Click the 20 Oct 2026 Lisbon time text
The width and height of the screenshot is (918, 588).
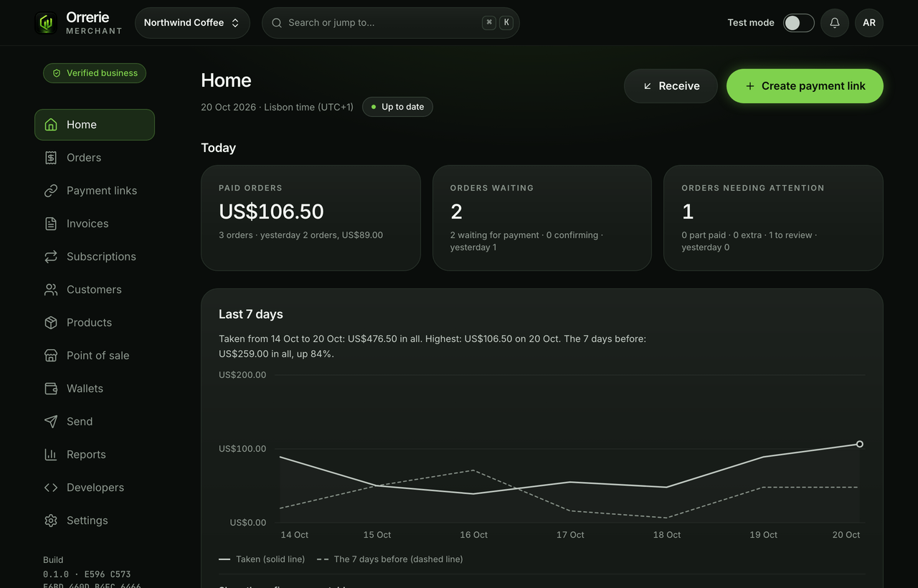pyautogui.click(x=278, y=107)
